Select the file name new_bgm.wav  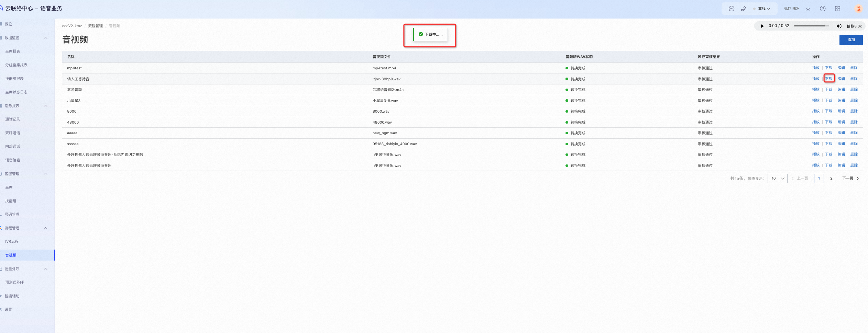[x=384, y=133]
